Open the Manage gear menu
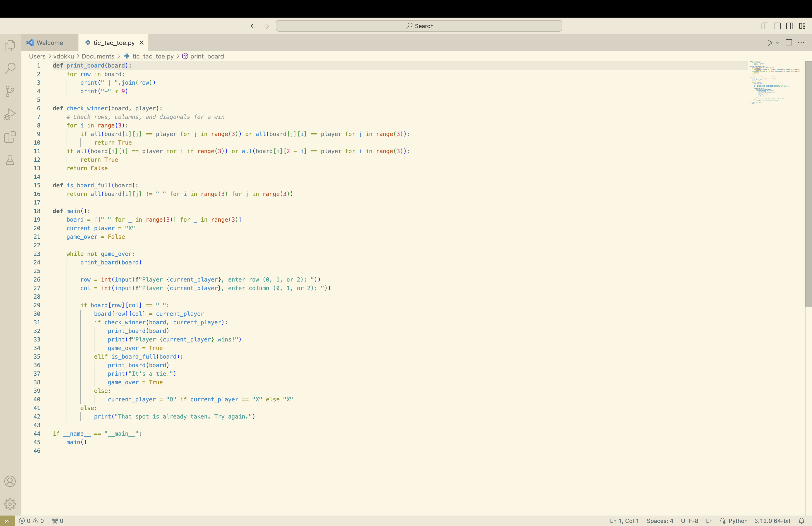Viewport: 812px width, 526px height. (x=10, y=504)
